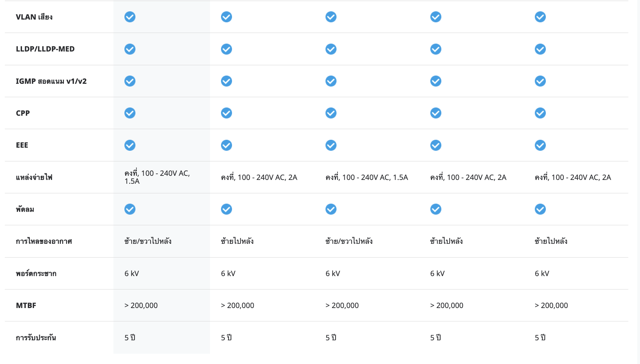This screenshot has width=640, height=364.
Task: Click the VLAN เสียง checkmark in the highlighted first column
Action: pos(130,17)
